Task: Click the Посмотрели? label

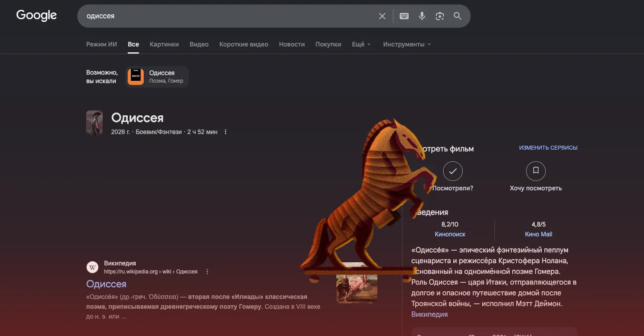Action: pyautogui.click(x=453, y=188)
